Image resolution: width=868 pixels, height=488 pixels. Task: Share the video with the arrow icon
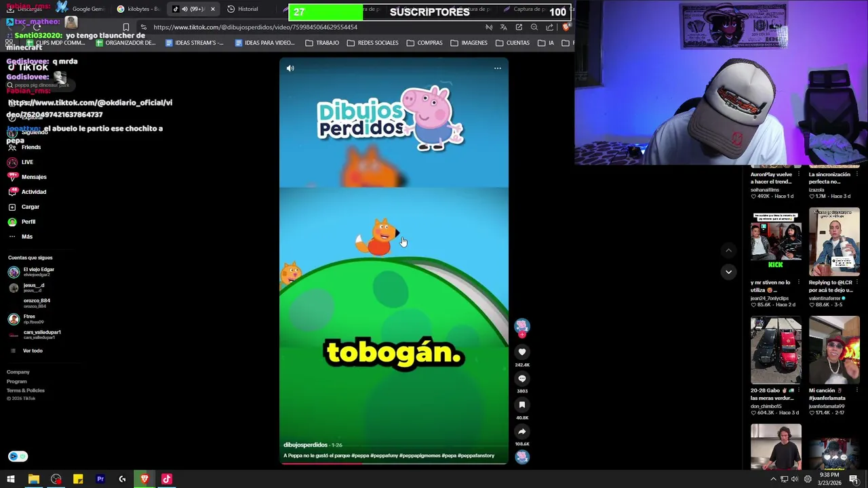522,431
